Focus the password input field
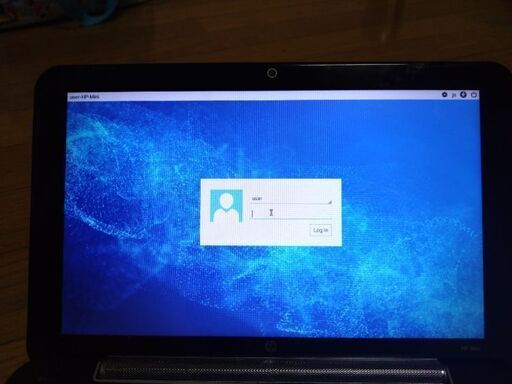The width and height of the screenshot is (512, 384). 291,214
